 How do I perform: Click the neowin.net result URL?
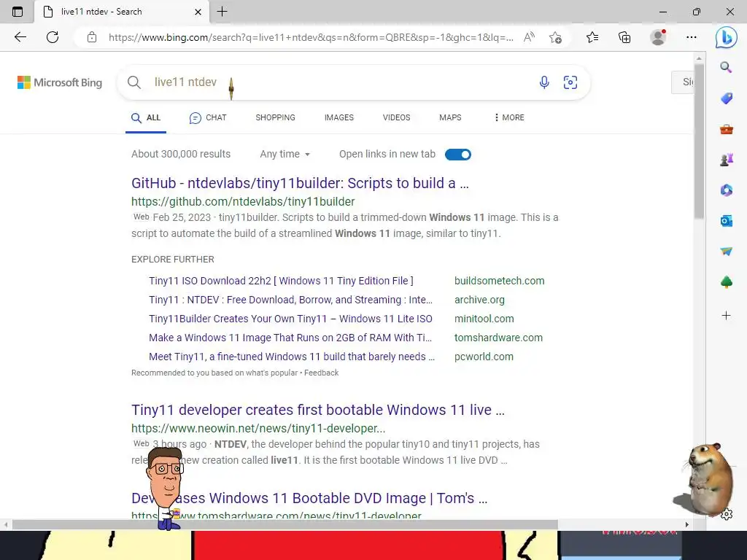pyautogui.click(x=258, y=428)
